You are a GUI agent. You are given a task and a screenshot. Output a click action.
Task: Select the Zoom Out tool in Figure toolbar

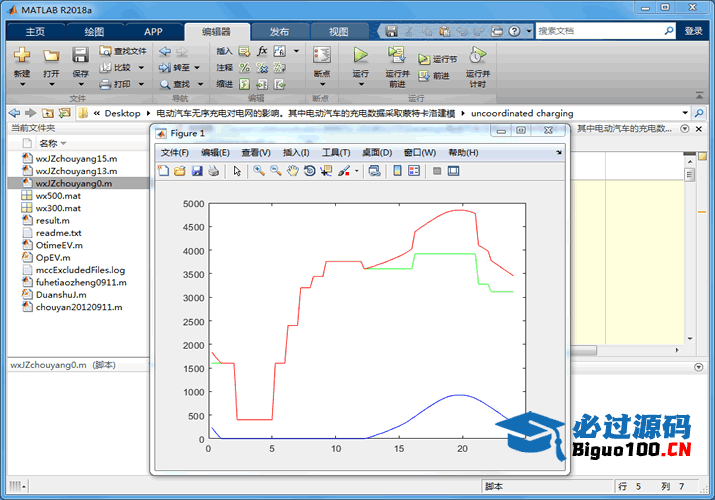click(275, 171)
